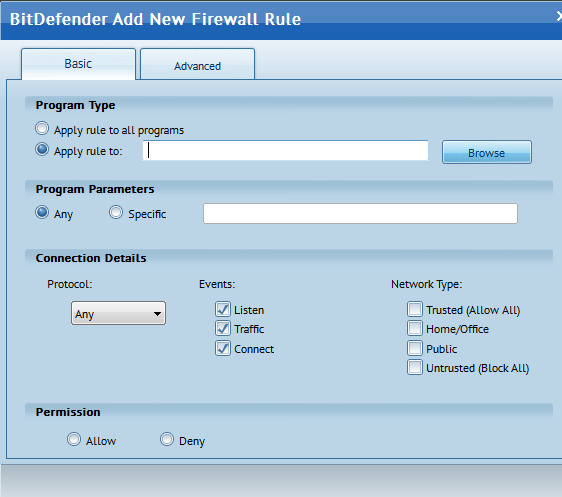Enable Trusted (Allow All) network type

415,309
